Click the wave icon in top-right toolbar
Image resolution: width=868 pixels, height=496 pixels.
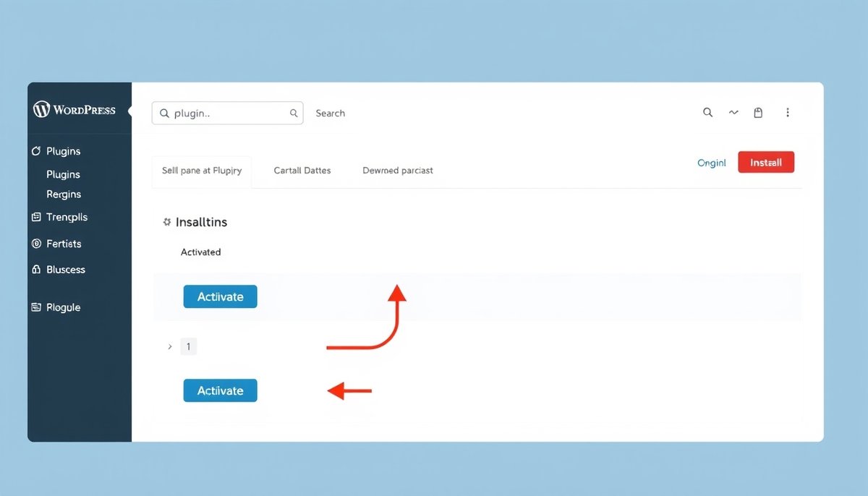[733, 113]
